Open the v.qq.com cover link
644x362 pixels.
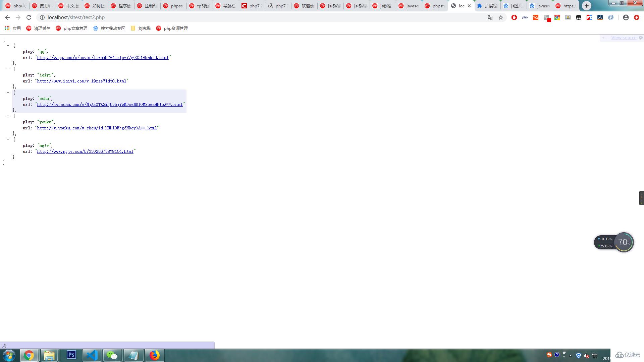[x=103, y=58]
